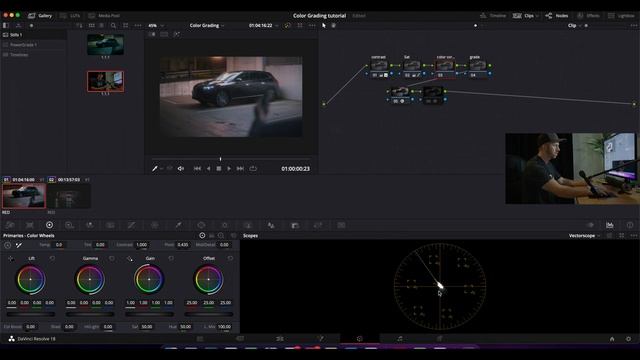640x360 pixels.
Task: Switch to the Fairlight page
Action: (x=400, y=338)
